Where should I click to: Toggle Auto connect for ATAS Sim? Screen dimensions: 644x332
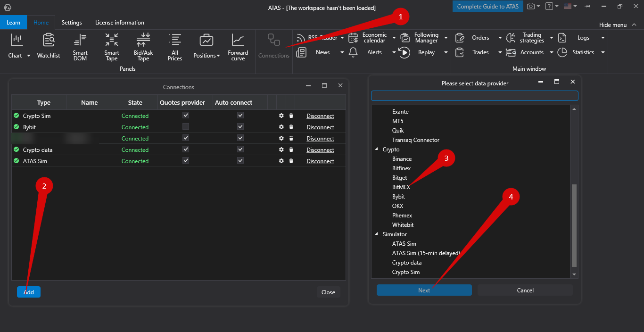point(240,160)
